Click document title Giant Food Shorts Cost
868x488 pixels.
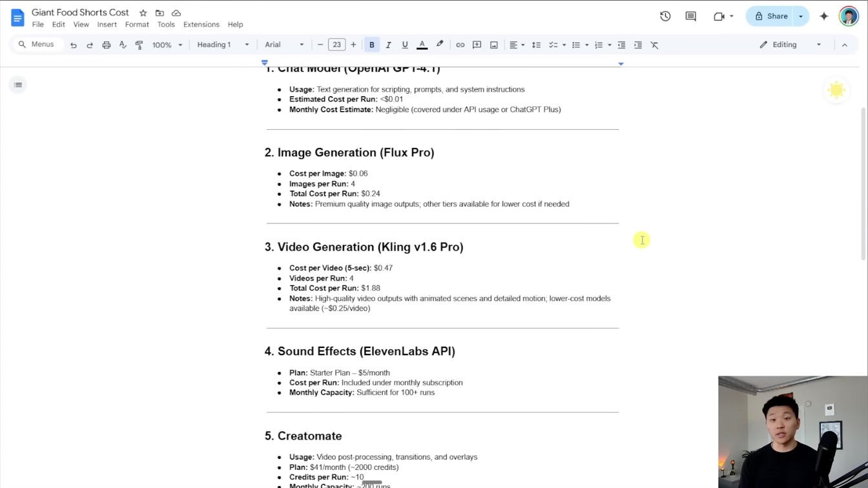tap(80, 12)
